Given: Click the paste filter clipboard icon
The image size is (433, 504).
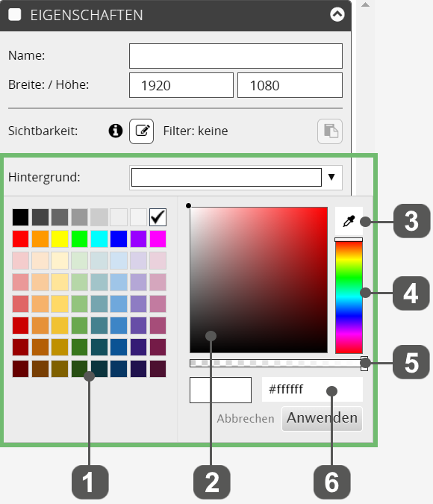Looking at the screenshot, I should tap(330, 131).
